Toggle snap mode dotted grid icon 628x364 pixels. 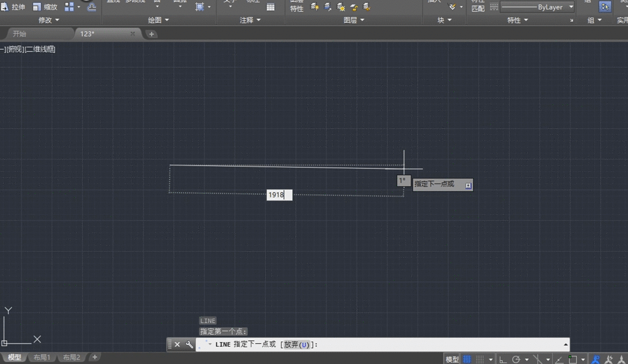[480, 359]
